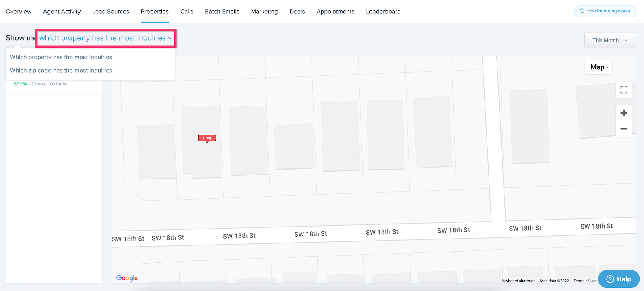Expand the 'which property has the most inquiries' dropdown
Viewport: 644px width, 291px height.
click(x=105, y=38)
